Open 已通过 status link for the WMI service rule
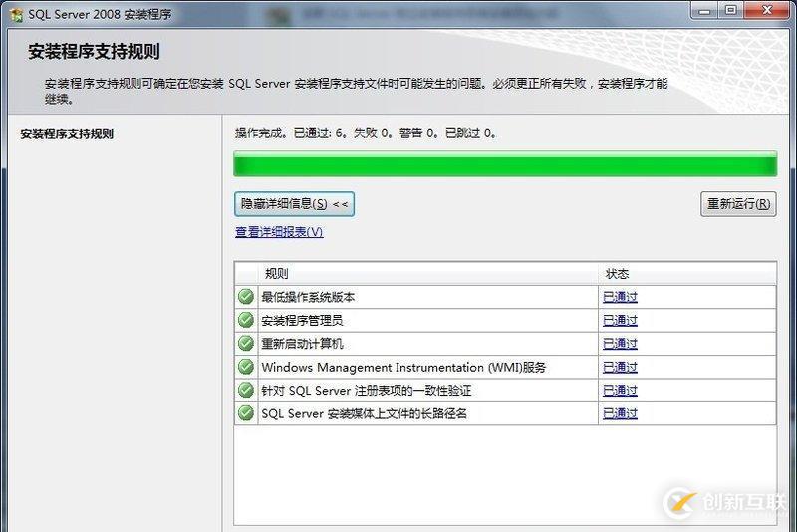797x532 pixels. coord(620,367)
